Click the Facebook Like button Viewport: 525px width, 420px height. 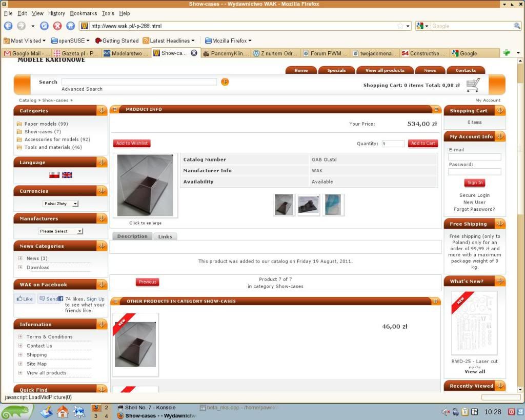(x=25, y=298)
